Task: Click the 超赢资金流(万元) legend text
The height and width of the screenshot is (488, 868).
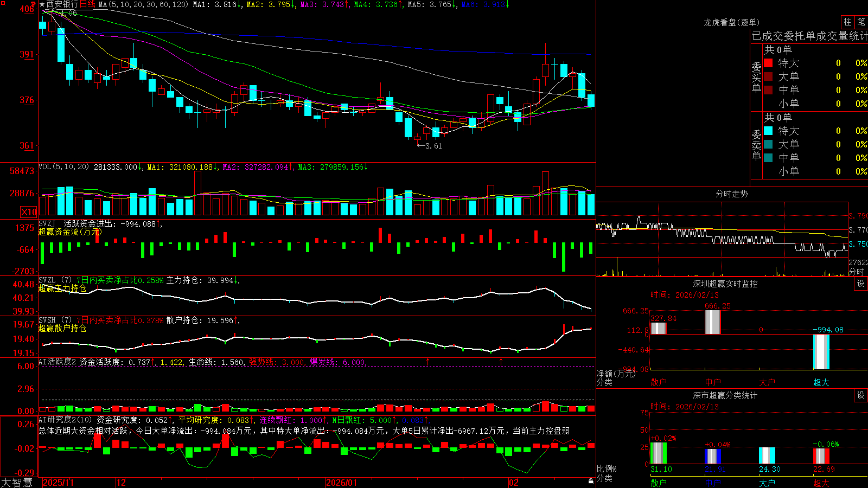Action: click(x=69, y=232)
